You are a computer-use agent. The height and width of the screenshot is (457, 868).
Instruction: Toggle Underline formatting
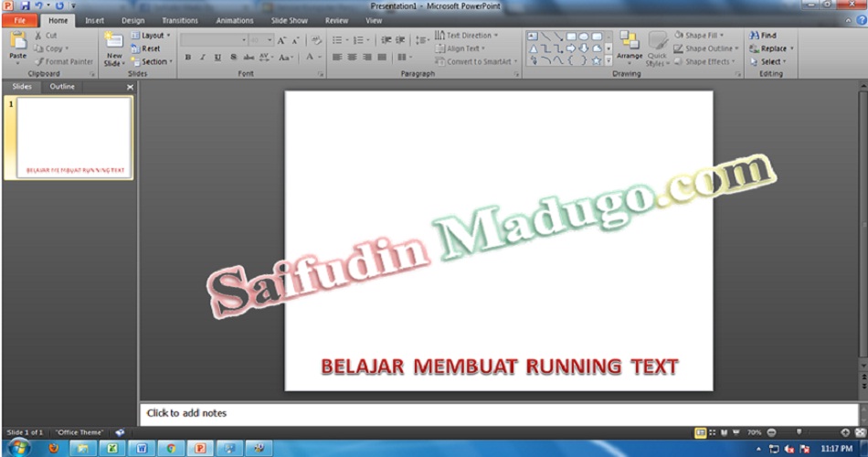217,57
